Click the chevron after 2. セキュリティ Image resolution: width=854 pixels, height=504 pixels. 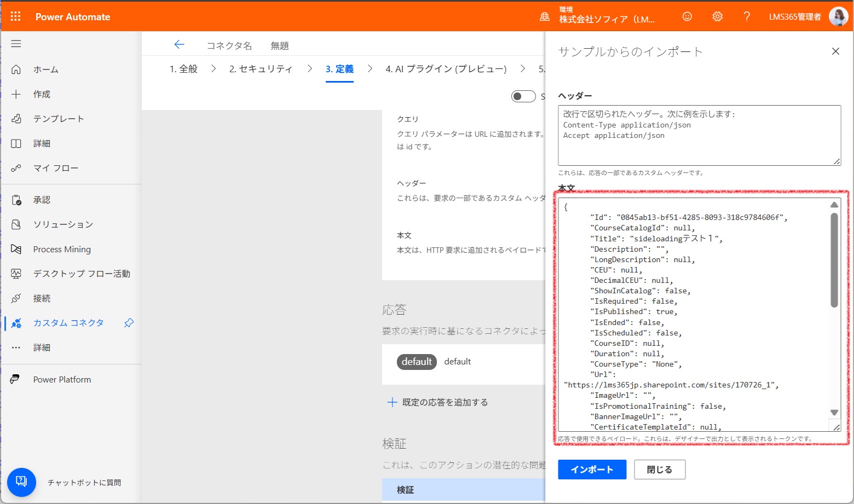(x=309, y=69)
